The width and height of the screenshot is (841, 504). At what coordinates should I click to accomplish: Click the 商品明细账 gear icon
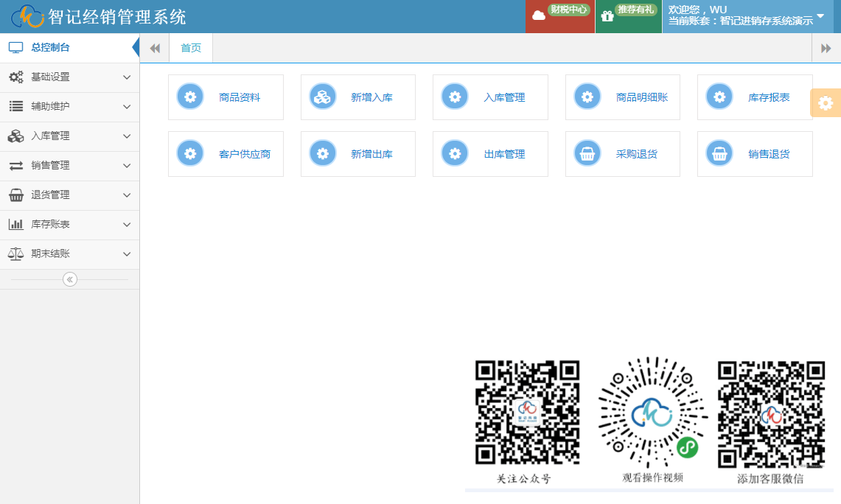pyautogui.click(x=587, y=97)
